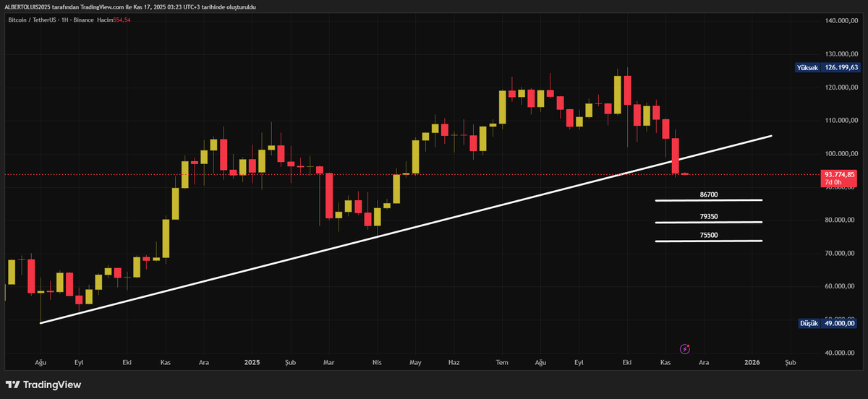Click the current price label 93.774,85

click(x=840, y=174)
